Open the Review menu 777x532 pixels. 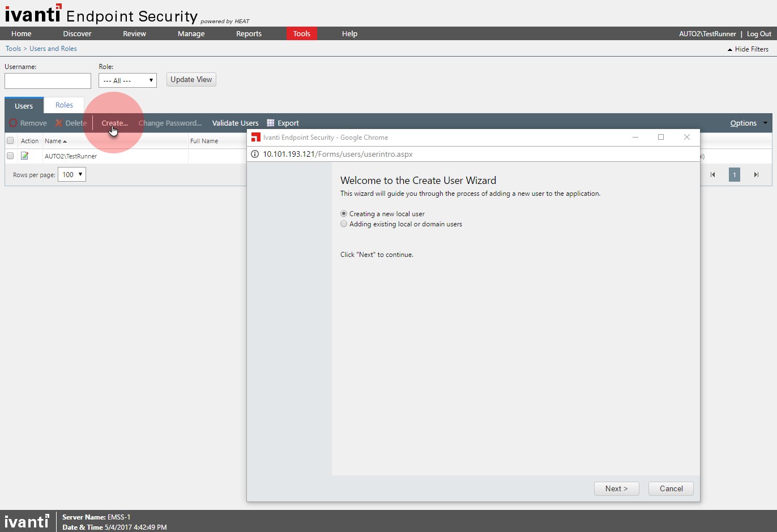pos(134,33)
